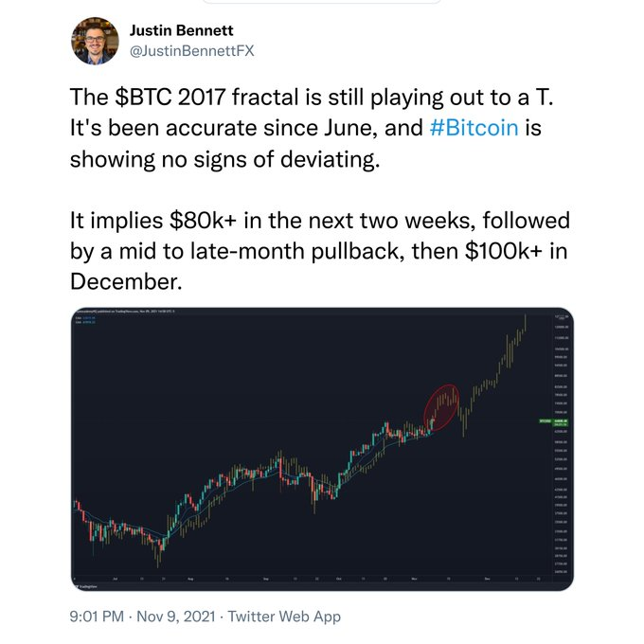Click the red highlighted ellipse on the chart
Viewport: 644px width, 644px height.
pyautogui.click(x=443, y=404)
